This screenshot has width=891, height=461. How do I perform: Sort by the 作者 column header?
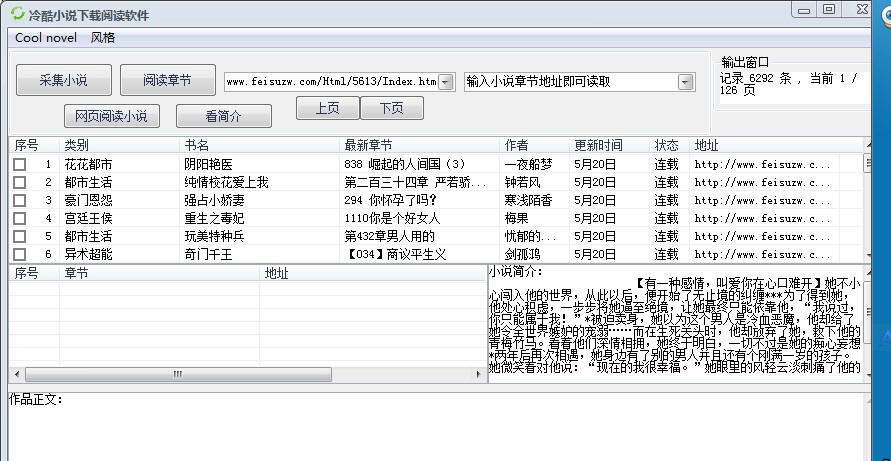pyautogui.click(x=534, y=146)
